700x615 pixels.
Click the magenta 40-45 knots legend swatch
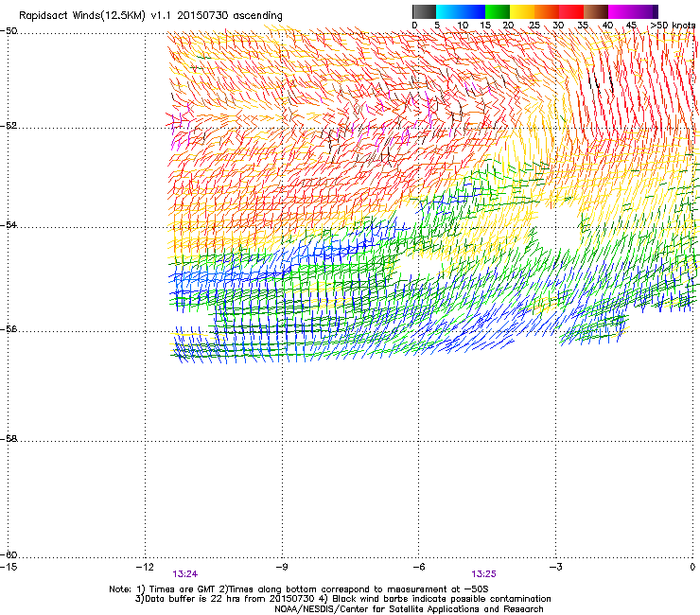(621, 11)
